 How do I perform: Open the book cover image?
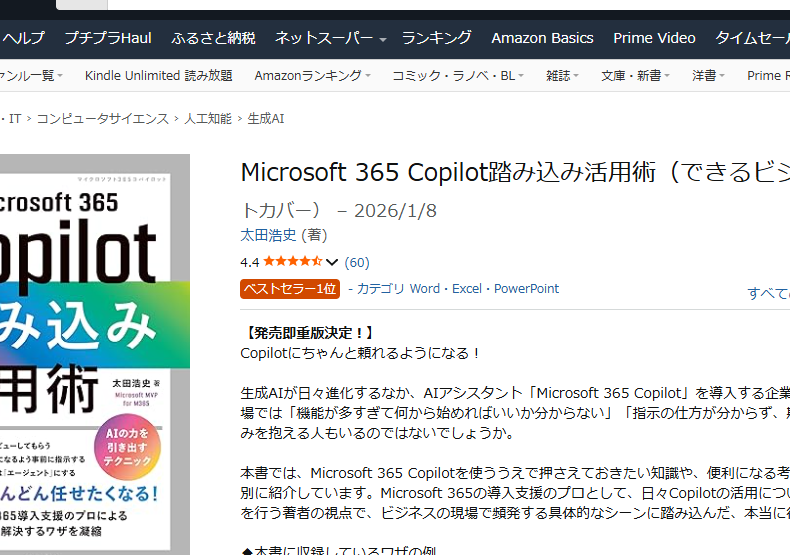[x=95, y=355]
